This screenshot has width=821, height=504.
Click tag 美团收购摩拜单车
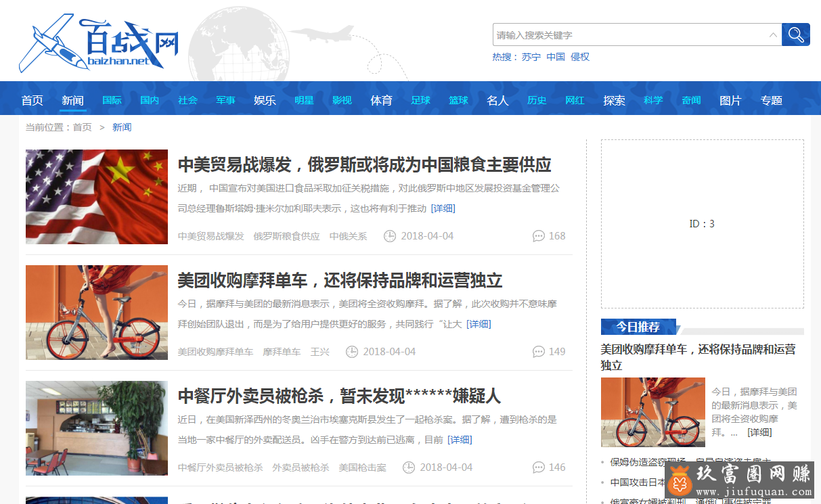215,352
